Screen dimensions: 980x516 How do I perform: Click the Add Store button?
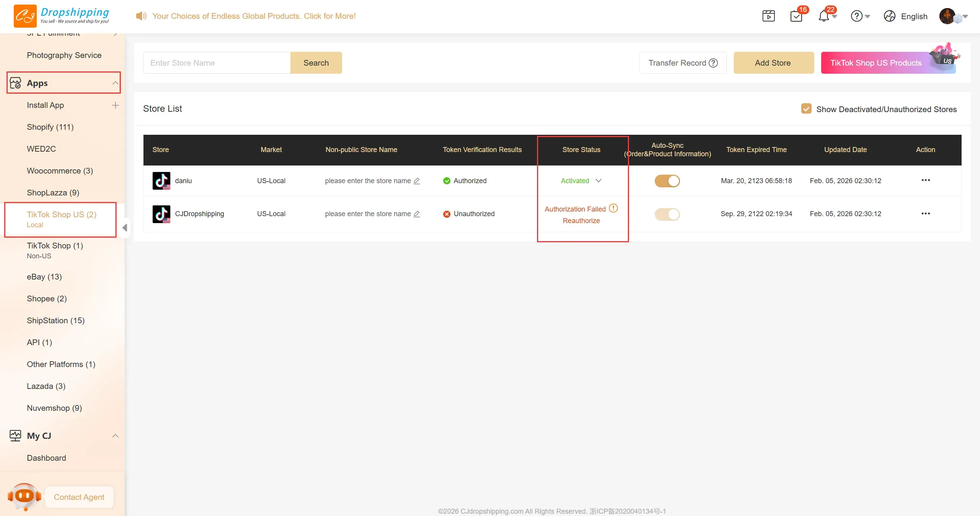tap(773, 63)
